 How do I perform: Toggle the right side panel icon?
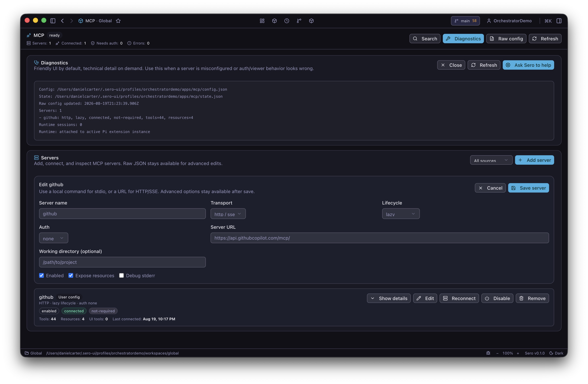559,21
